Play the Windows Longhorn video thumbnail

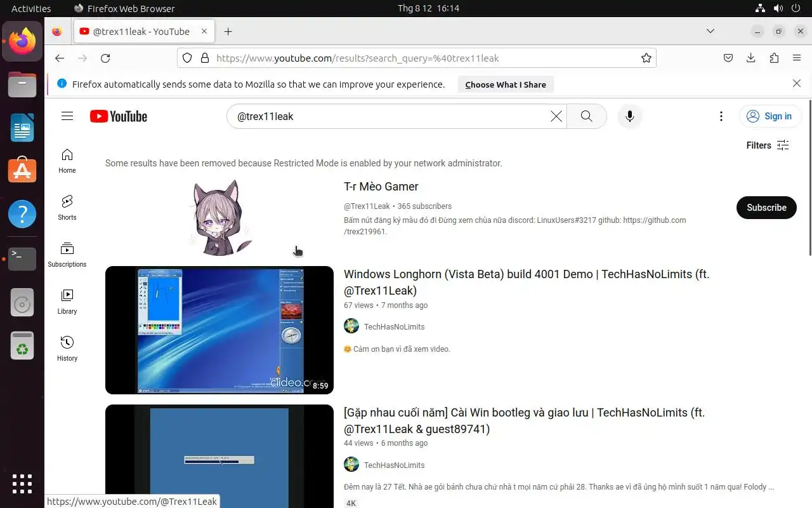pyautogui.click(x=219, y=330)
